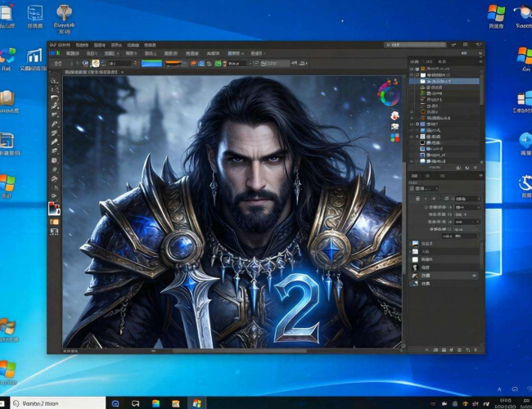Click the Windows taskbar search box
This screenshot has width=532, height=409.
tap(58, 403)
